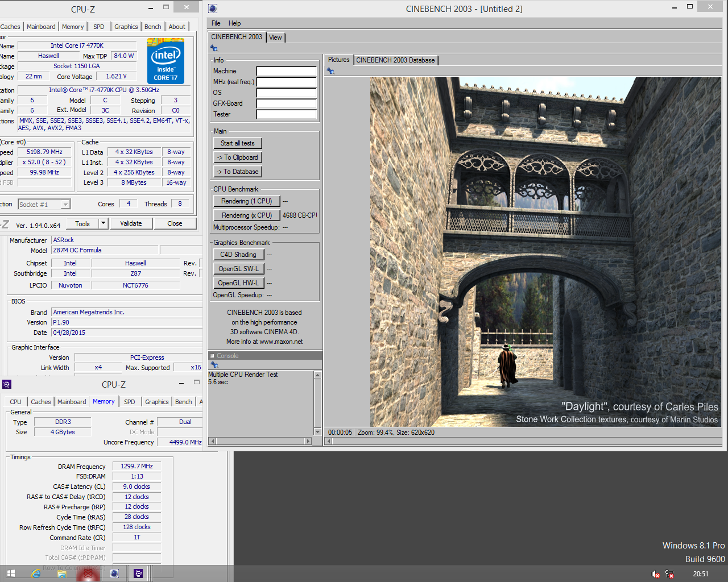This screenshot has width=728, height=582.
Task: Open the SPD tab in upper CPU-Z window
Action: 99,27
